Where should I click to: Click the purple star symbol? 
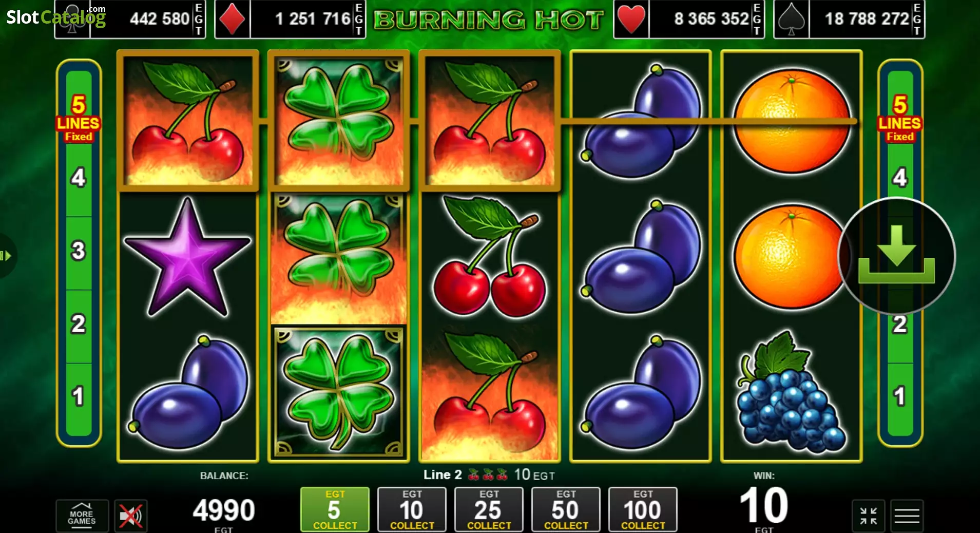(188, 258)
